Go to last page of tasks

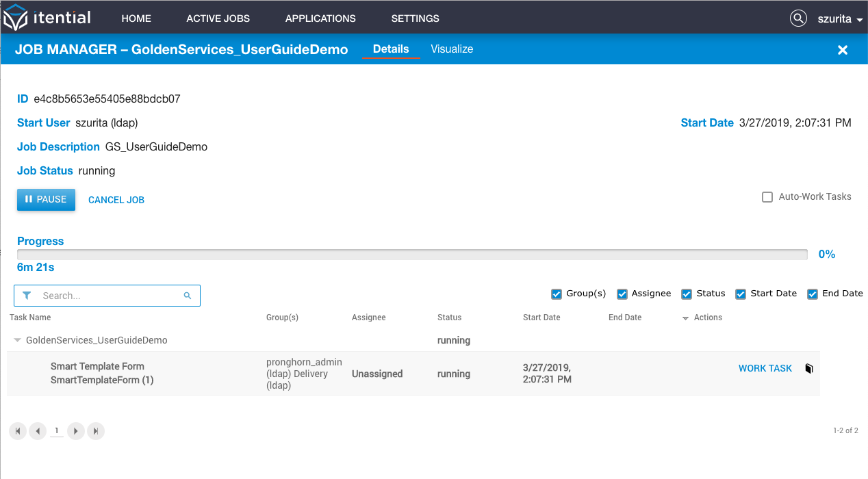pos(96,431)
